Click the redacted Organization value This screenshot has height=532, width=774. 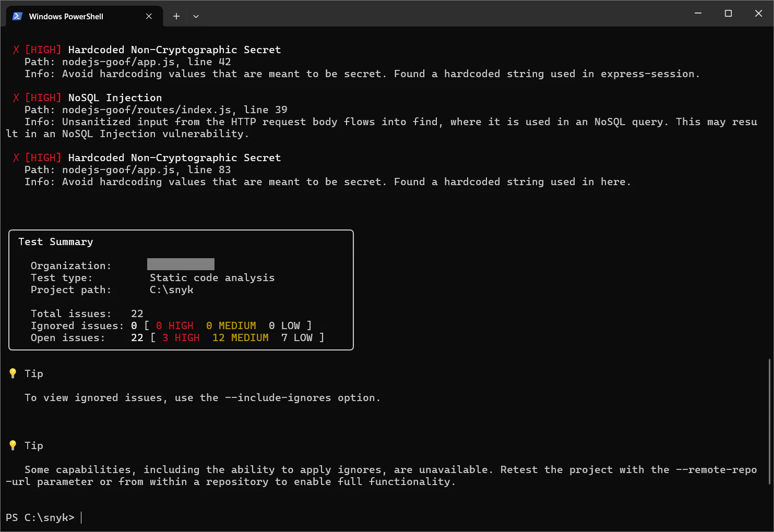(181, 264)
